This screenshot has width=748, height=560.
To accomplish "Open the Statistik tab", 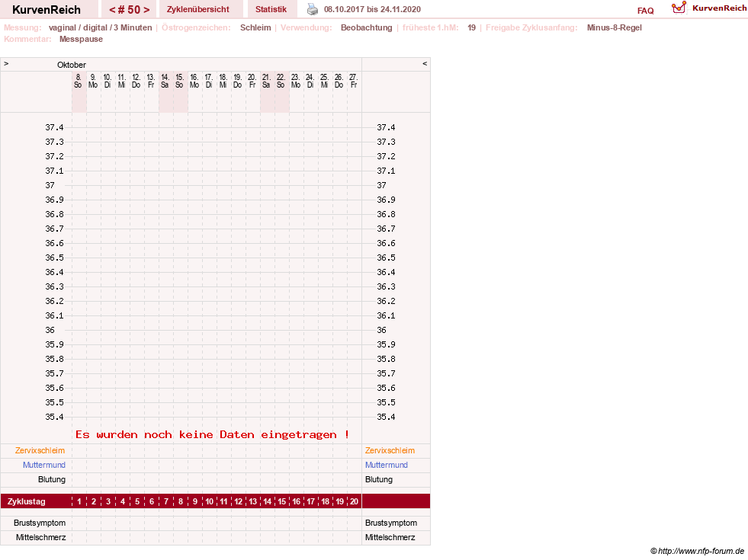I will 271,9.
